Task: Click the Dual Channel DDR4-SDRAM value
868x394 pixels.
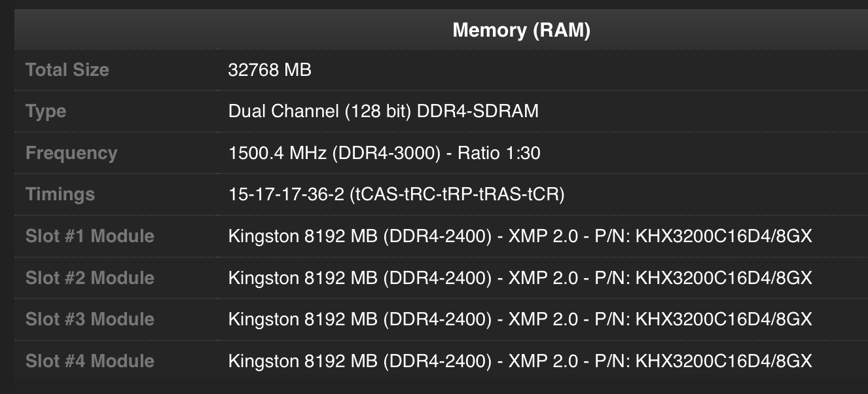Action: [383, 111]
